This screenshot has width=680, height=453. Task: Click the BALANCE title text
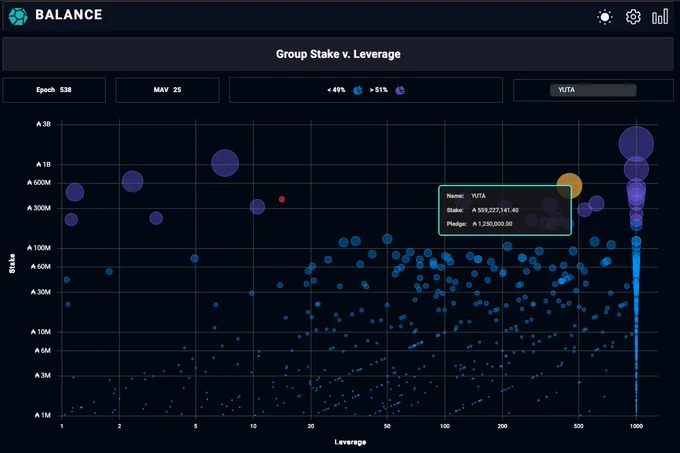tap(69, 15)
